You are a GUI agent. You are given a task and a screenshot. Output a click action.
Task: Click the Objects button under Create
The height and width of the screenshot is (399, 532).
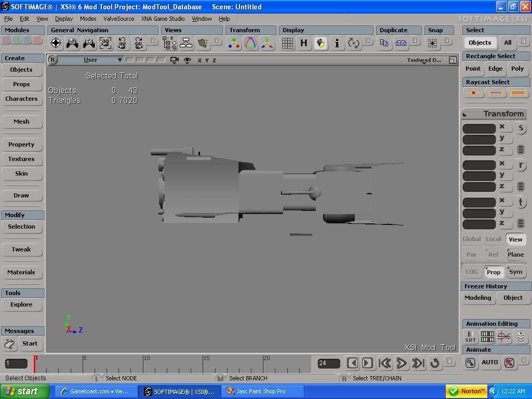point(21,70)
